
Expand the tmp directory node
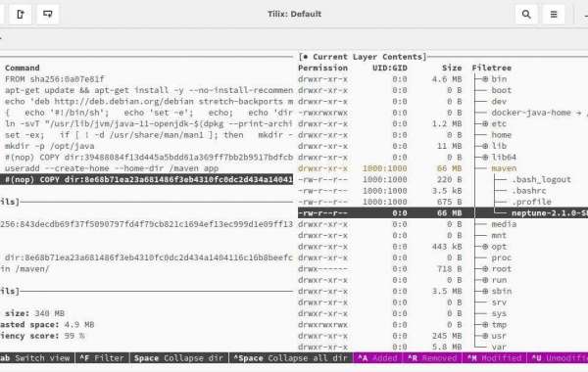point(485,324)
